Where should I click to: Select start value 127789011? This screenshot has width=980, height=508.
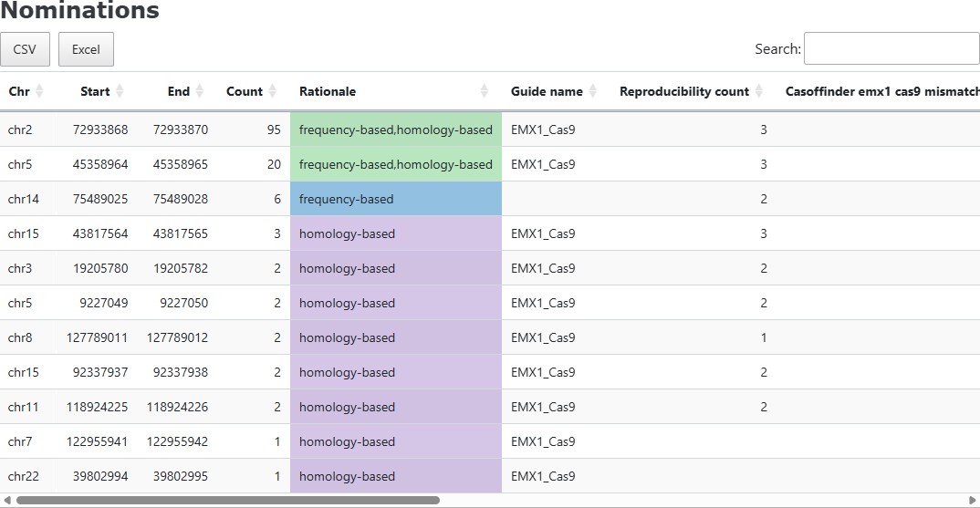97,338
